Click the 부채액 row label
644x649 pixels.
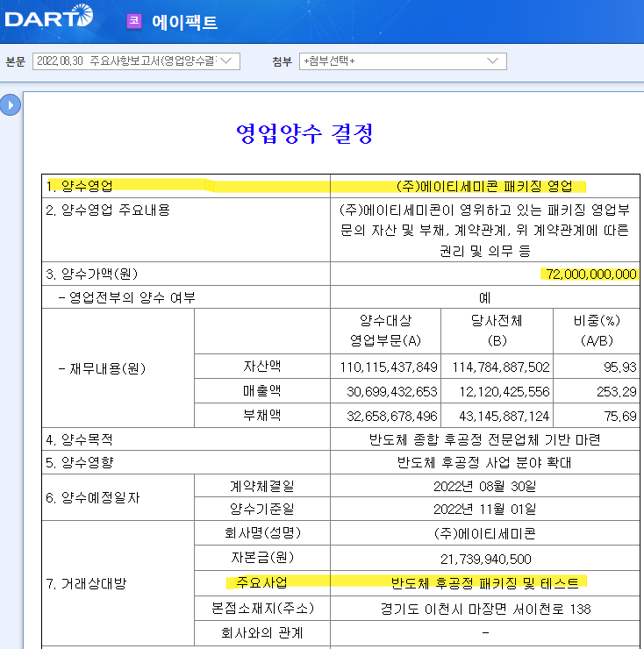(261, 415)
